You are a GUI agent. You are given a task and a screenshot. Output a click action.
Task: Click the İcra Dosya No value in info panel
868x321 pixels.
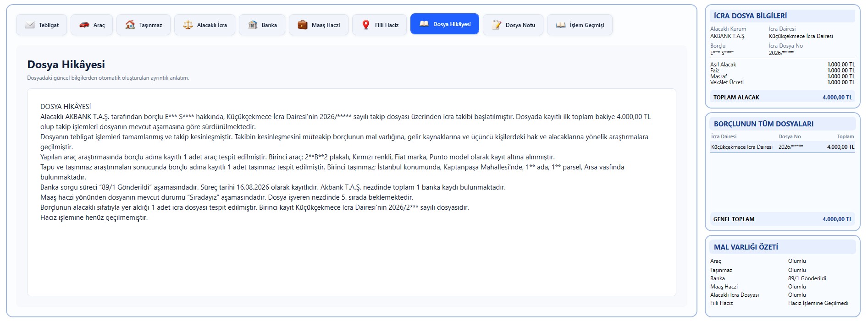pos(781,53)
